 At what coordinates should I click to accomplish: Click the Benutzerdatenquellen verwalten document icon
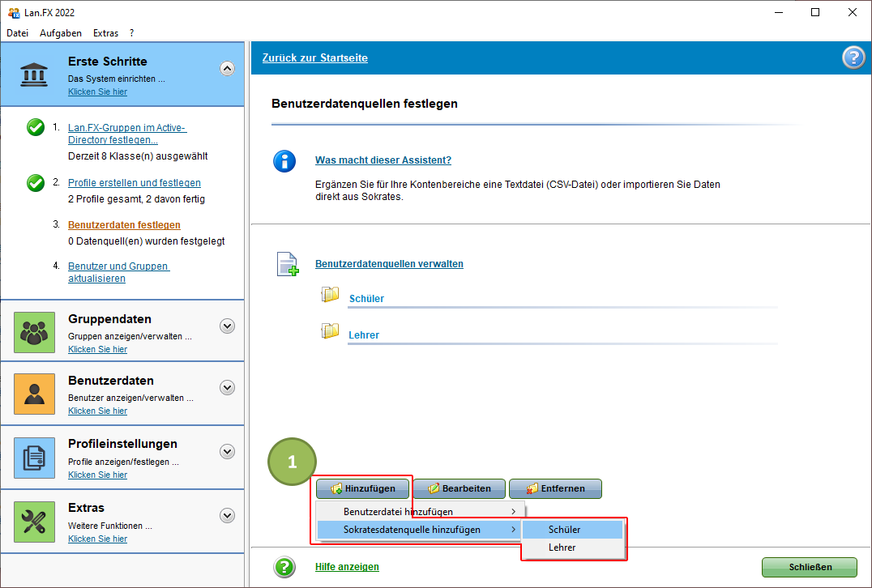[x=288, y=264]
